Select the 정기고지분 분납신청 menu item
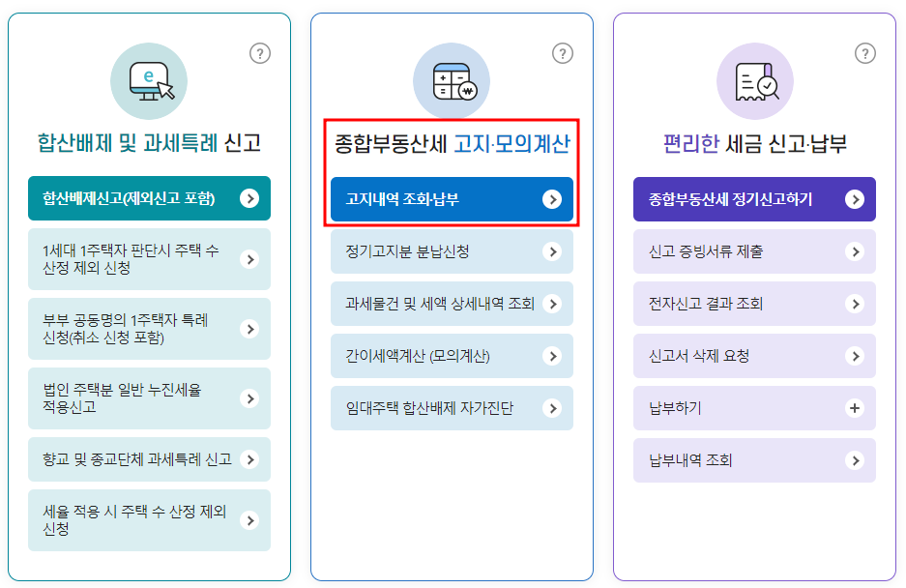Image resolution: width=906 pixels, height=588 pixels. [x=452, y=251]
